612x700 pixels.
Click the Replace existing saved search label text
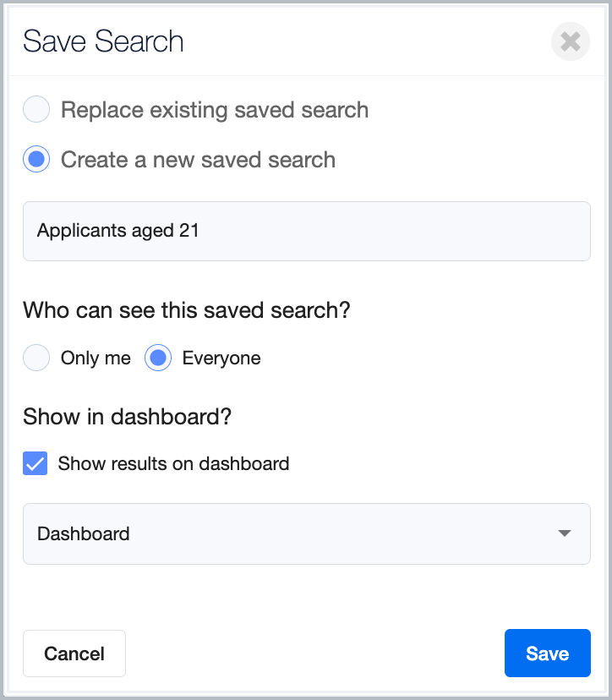pos(215,110)
